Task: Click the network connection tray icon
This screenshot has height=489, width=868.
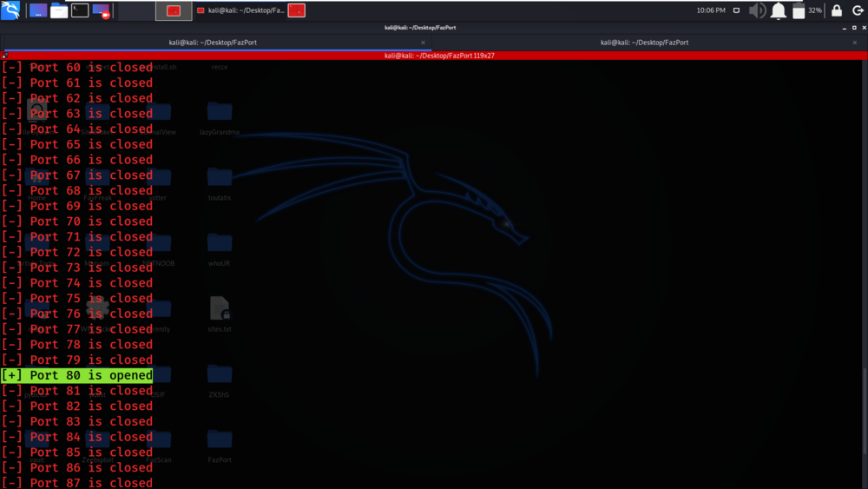Action: pos(736,10)
